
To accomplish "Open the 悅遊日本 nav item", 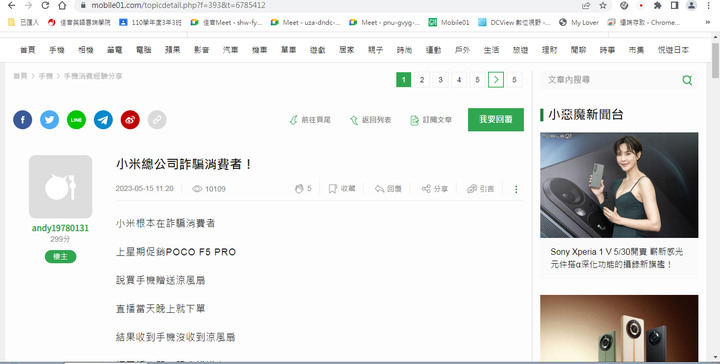I will [x=673, y=50].
